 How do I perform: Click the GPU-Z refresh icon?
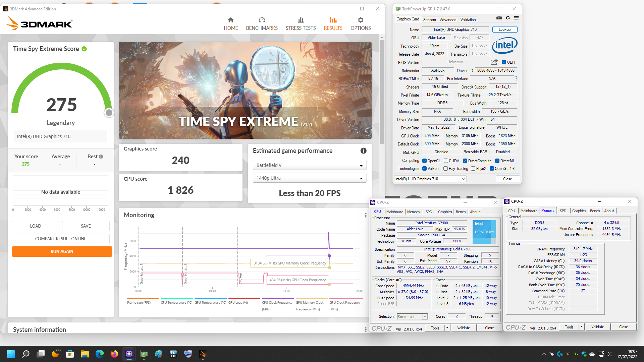point(507,18)
